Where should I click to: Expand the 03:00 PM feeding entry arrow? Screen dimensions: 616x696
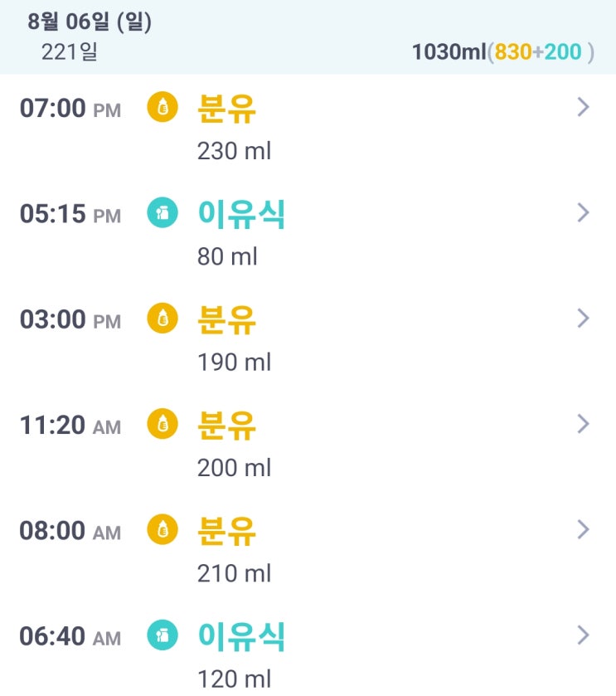click(583, 319)
